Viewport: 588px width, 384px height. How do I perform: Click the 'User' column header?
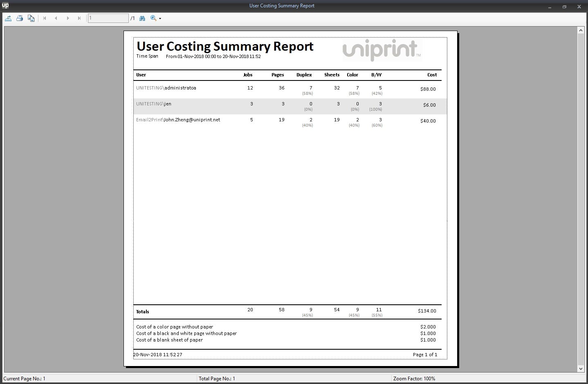141,75
